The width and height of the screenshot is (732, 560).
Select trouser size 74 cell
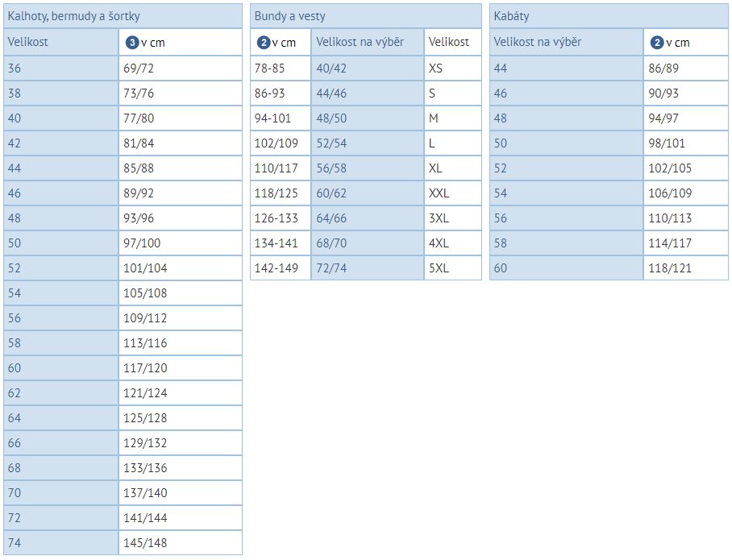pos(60,543)
